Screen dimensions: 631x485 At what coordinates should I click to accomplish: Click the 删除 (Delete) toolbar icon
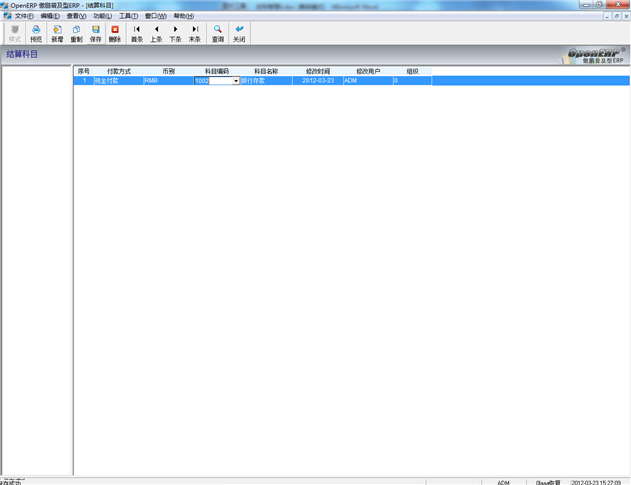point(115,33)
